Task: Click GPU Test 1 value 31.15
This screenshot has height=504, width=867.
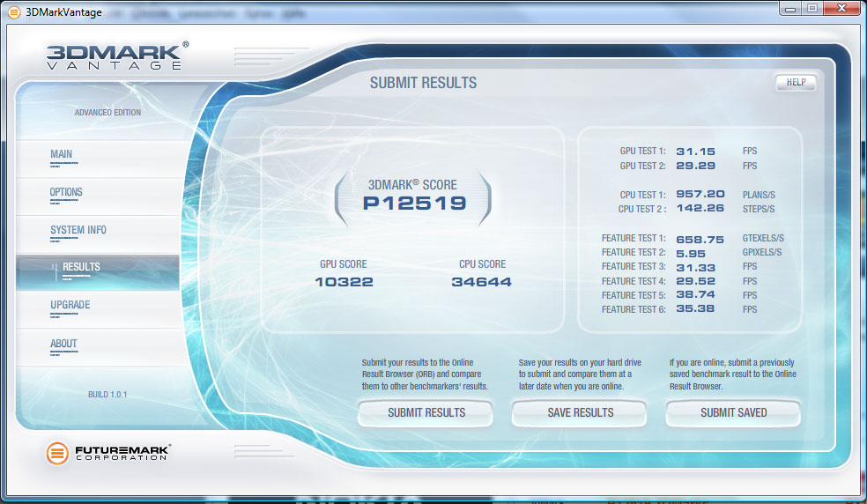Action: (695, 152)
